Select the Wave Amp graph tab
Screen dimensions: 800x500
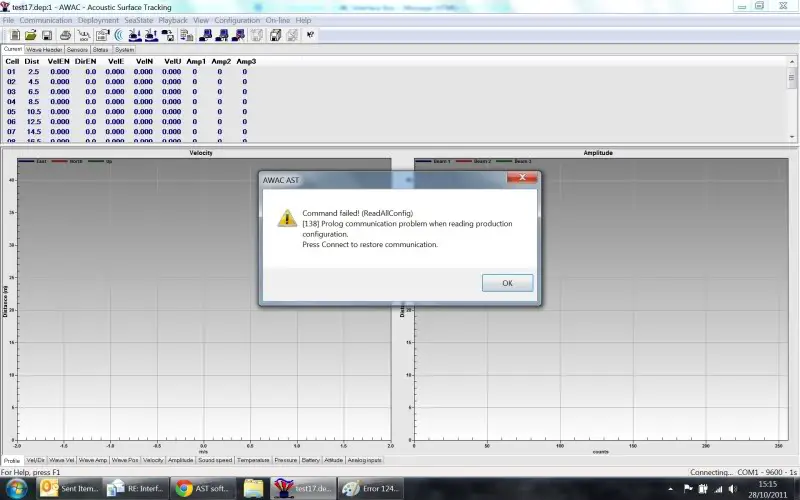93,460
